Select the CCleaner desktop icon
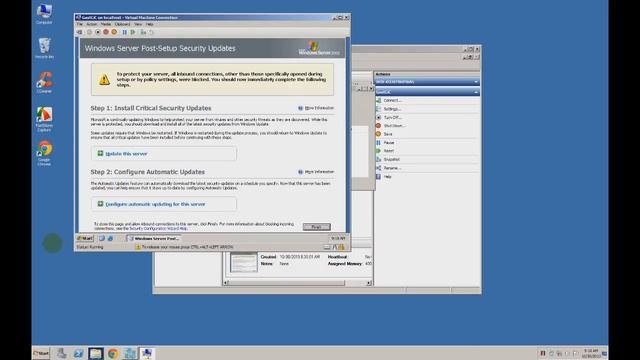The width and height of the screenshot is (640, 360). click(x=44, y=83)
